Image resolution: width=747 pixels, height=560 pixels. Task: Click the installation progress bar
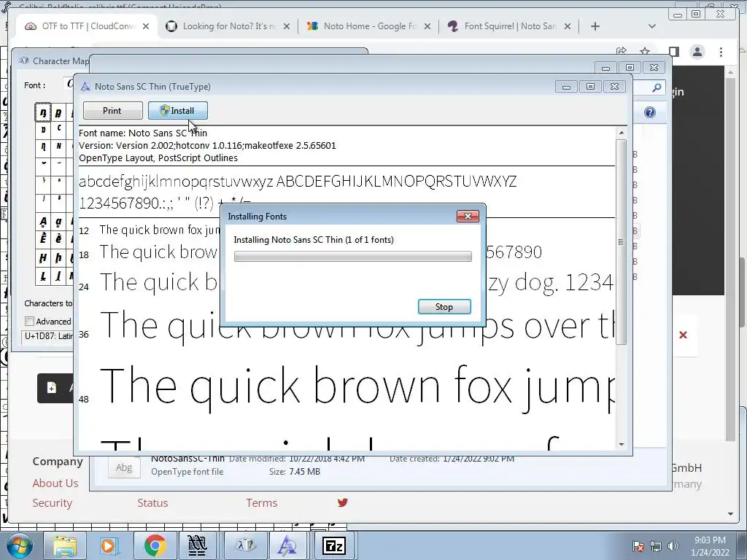pos(352,256)
